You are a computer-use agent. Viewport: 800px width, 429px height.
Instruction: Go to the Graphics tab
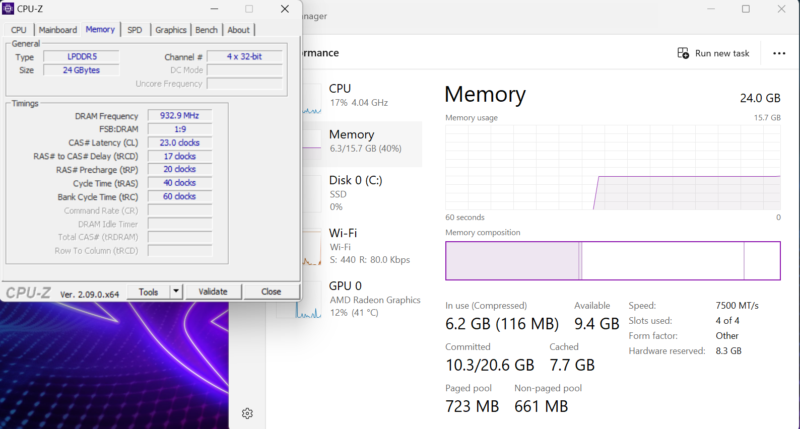pos(170,30)
